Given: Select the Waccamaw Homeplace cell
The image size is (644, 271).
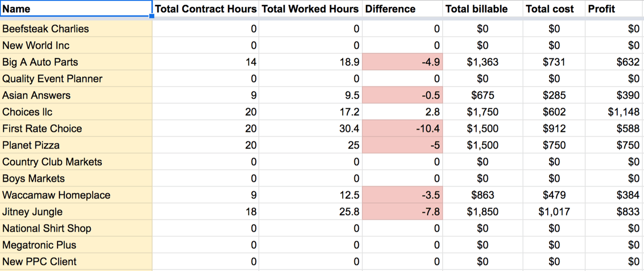Looking at the screenshot, I should click(76, 195).
